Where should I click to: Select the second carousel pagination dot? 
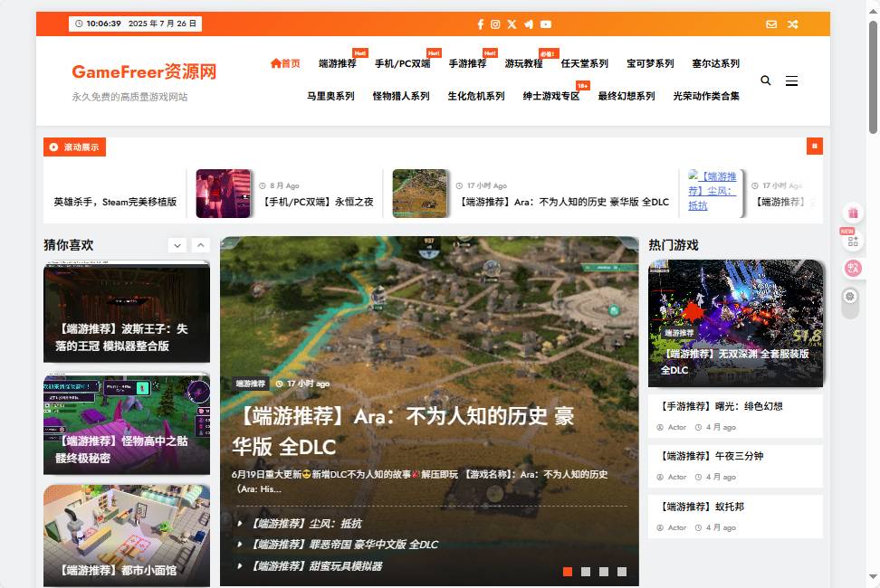pos(586,572)
